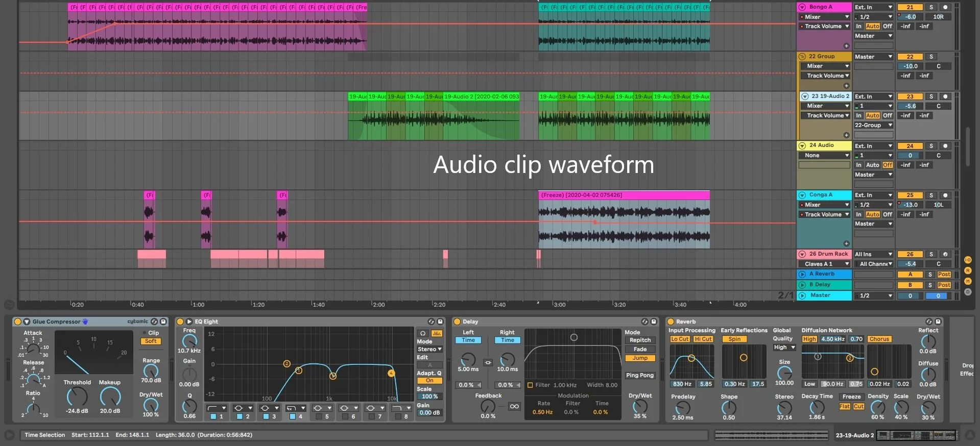Toggle EQ Eight spectrum analyzer
The width and height of the screenshot is (980, 446).
(437, 334)
